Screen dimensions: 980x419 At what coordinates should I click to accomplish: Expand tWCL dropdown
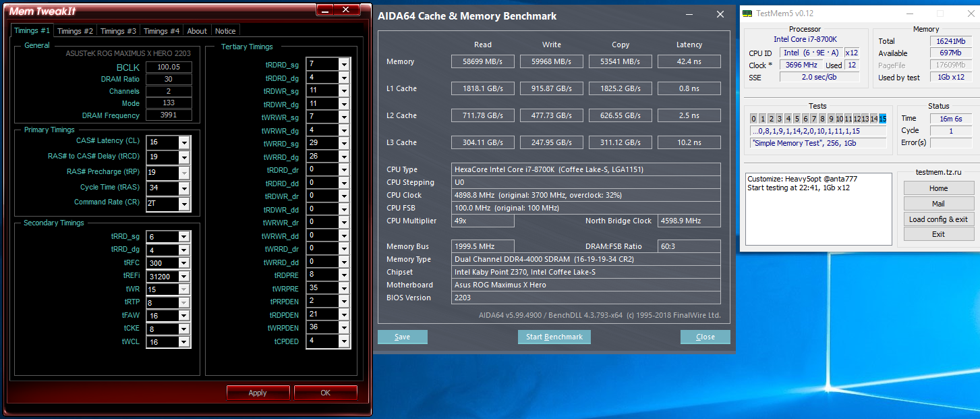tap(184, 342)
